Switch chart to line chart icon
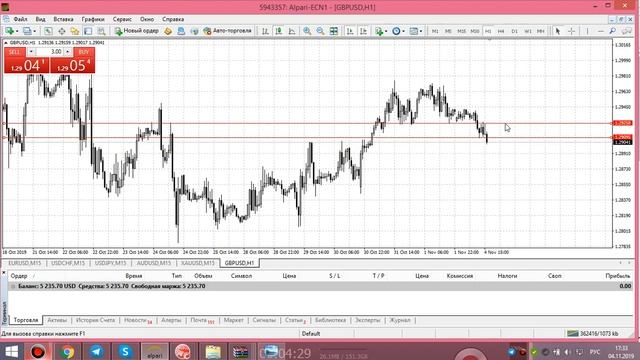The height and width of the screenshot is (360, 640). click(292, 31)
